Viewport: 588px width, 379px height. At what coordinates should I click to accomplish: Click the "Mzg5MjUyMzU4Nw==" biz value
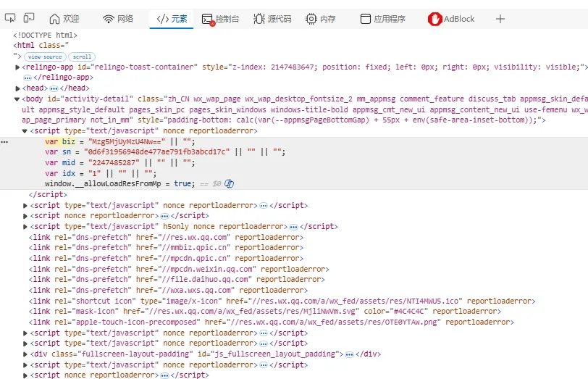pyautogui.click(x=127, y=141)
